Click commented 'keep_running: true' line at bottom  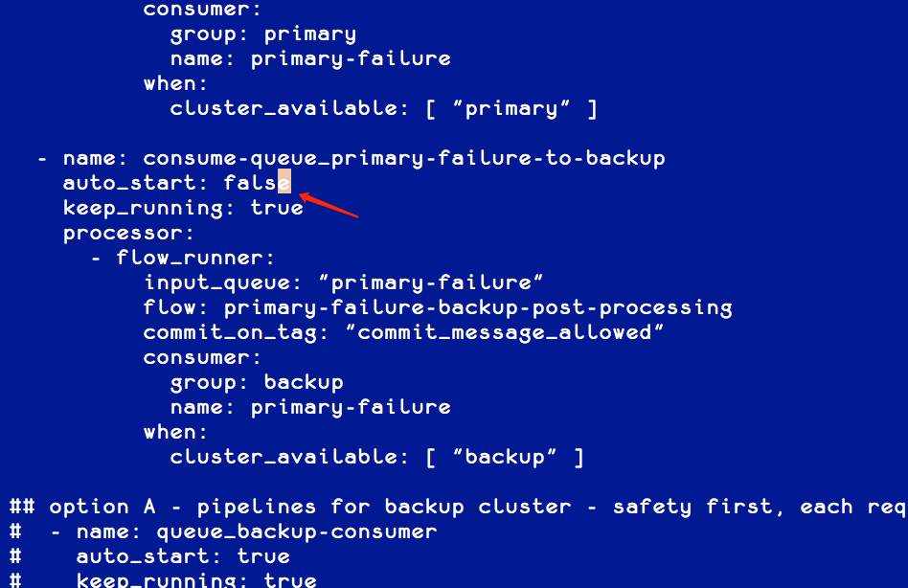[x=196, y=579]
